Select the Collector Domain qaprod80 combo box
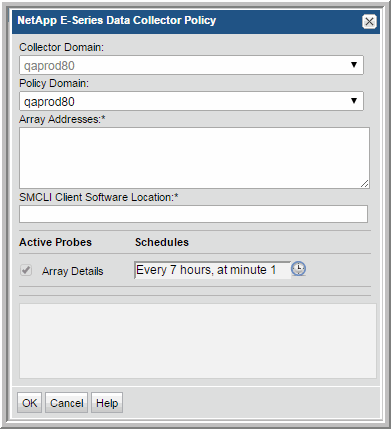The height and width of the screenshot is (429, 391). click(191, 65)
